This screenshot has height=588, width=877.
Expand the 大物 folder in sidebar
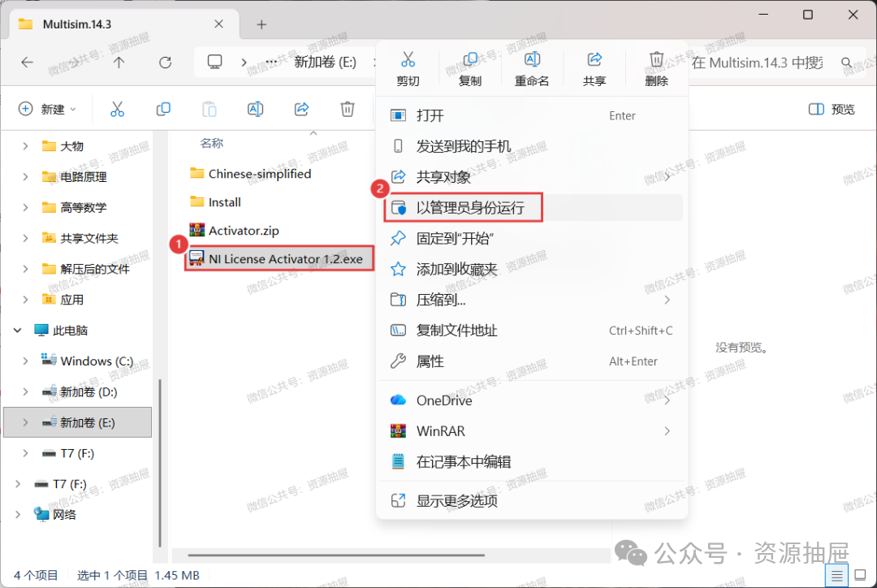[x=25, y=146]
